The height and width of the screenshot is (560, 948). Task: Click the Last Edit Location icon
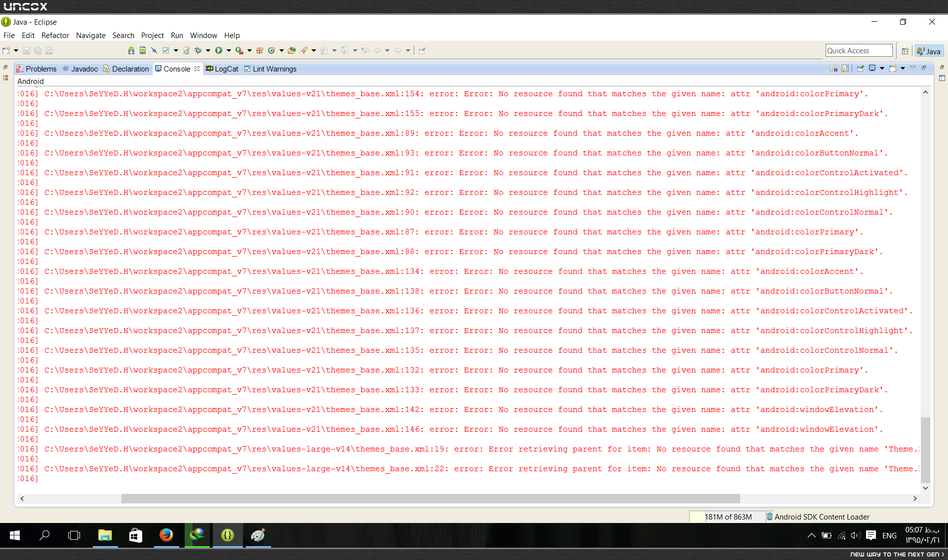[x=365, y=50]
